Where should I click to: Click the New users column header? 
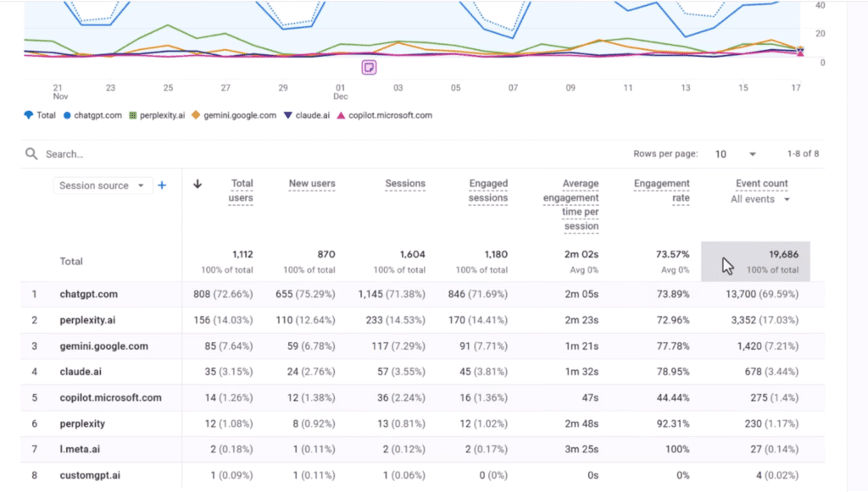coord(310,184)
